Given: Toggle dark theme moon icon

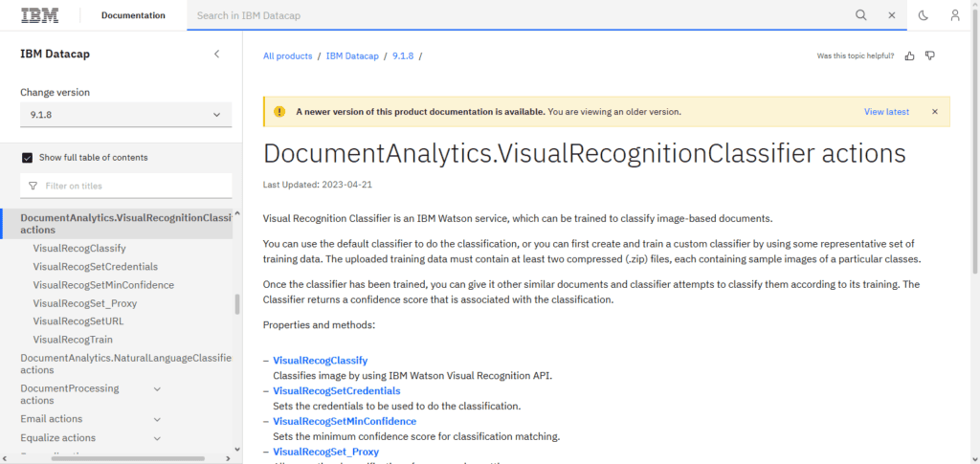Looking at the screenshot, I should pyautogui.click(x=924, y=15).
